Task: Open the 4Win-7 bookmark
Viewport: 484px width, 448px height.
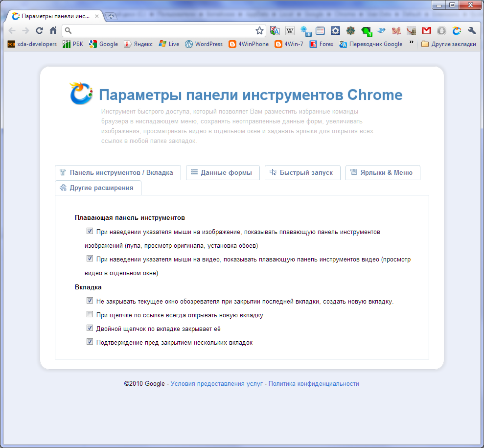Action: click(x=289, y=44)
